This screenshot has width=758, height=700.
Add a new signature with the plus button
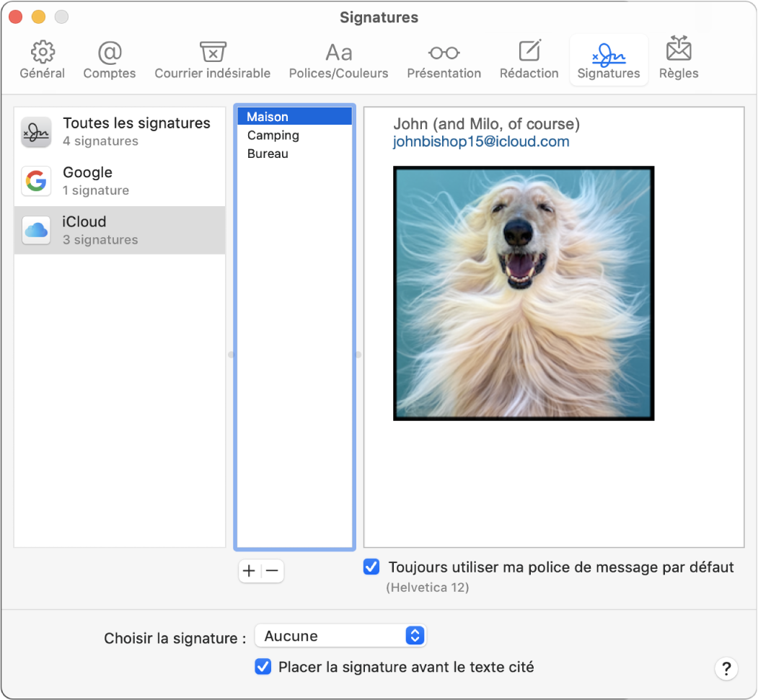point(249,570)
